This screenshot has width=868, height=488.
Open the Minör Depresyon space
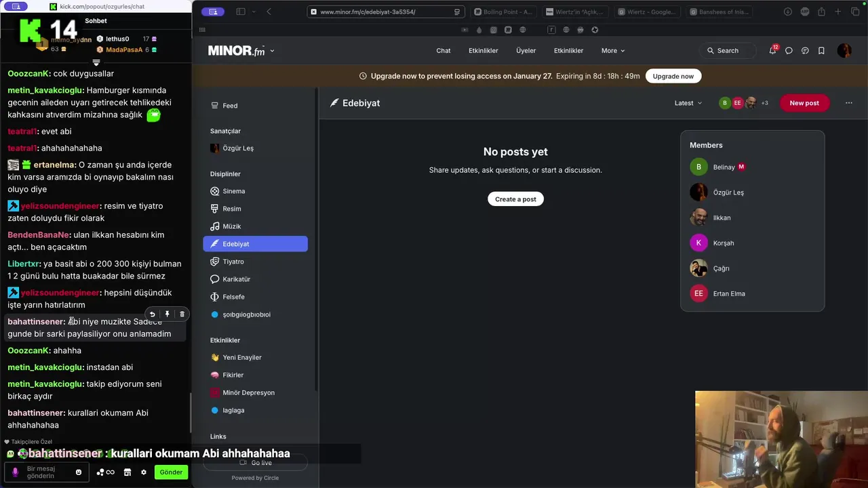255,393
